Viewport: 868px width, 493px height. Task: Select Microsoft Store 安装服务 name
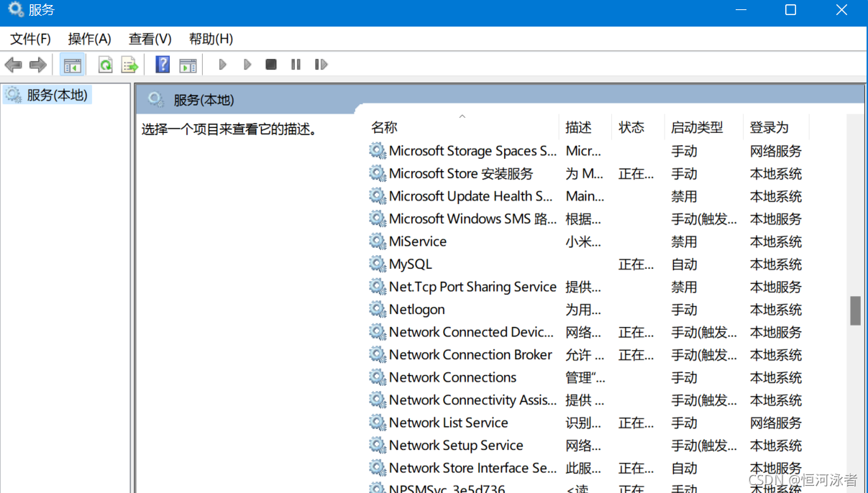click(x=461, y=174)
